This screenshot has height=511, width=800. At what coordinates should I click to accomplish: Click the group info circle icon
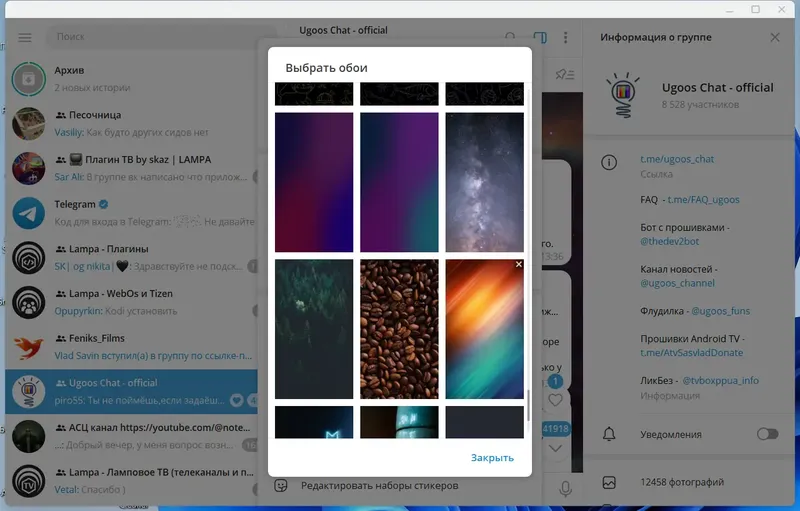pos(609,162)
